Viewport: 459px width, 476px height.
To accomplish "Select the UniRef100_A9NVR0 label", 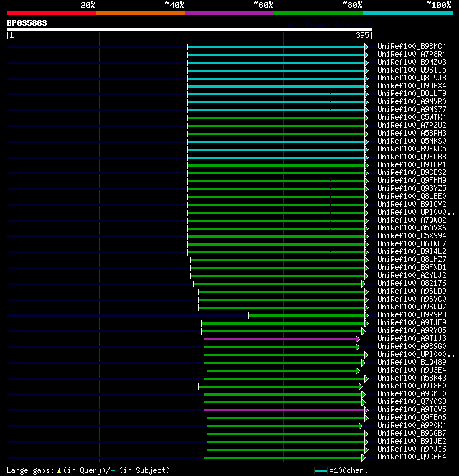I will tap(412, 101).
